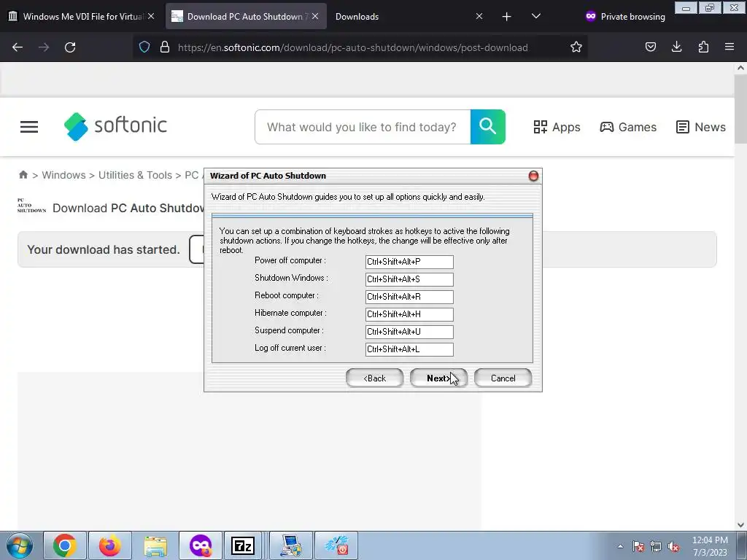The image size is (747, 560).
Task: Reload the Softonic page
Action: [70, 47]
